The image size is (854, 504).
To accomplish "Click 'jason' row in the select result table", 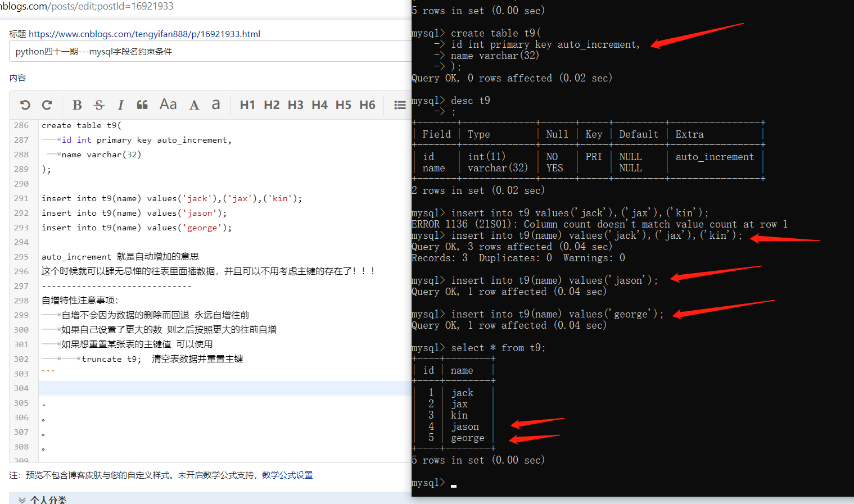I will point(465,426).
